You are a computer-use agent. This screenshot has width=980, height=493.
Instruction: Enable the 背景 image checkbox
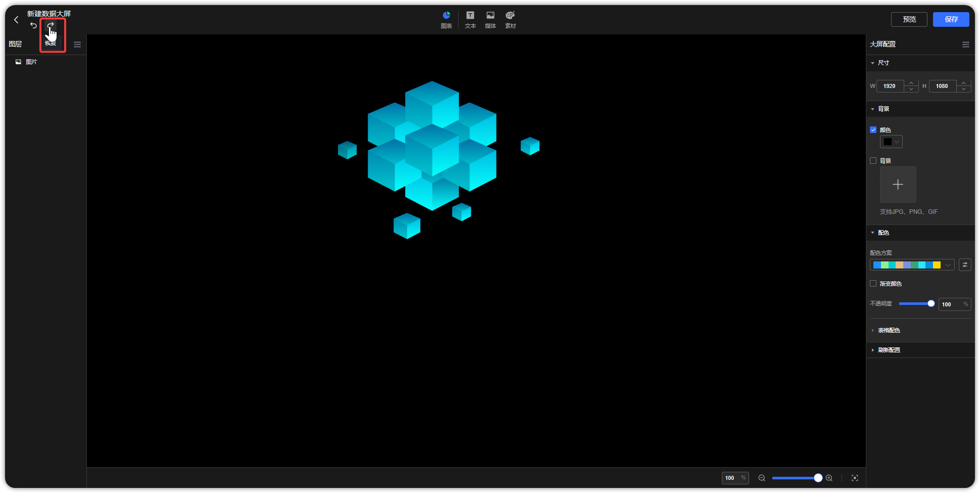click(873, 161)
